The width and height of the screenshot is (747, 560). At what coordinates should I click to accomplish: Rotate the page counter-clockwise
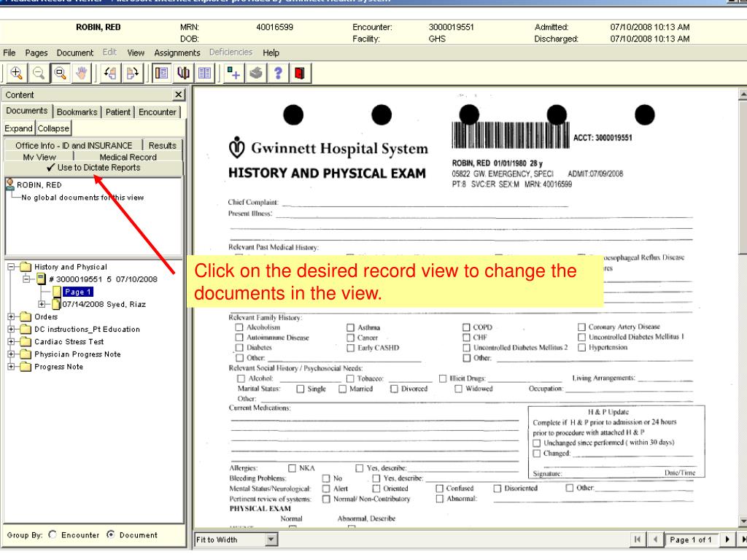coord(111,73)
